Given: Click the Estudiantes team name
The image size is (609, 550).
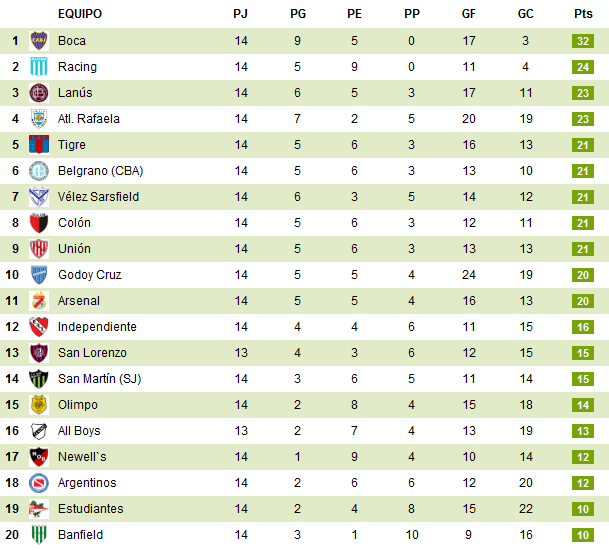Looking at the screenshot, I should (x=90, y=509).
